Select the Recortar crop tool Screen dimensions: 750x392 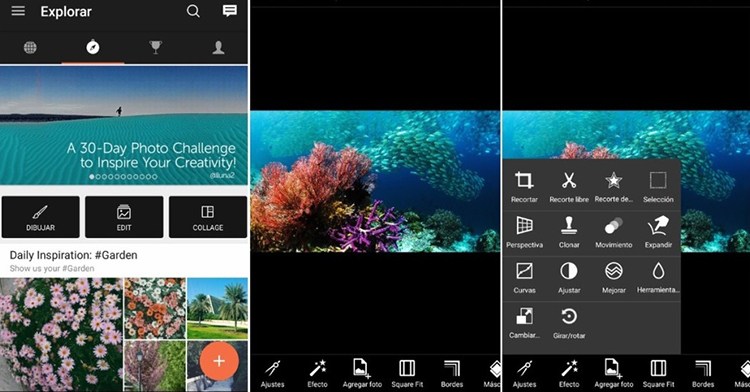(524, 187)
